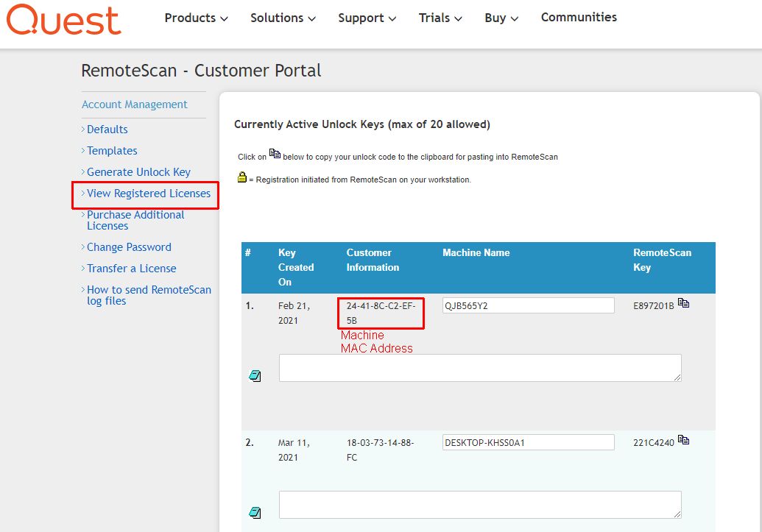The height and width of the screenshot is (532, 762).
Task: Click the Quest logo
Action: 63,21
